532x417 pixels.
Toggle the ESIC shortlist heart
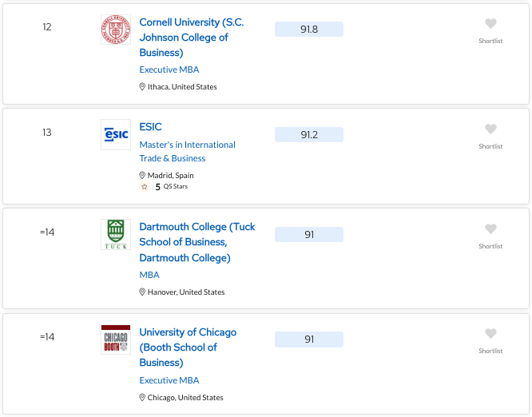click(x=490, y=129)
